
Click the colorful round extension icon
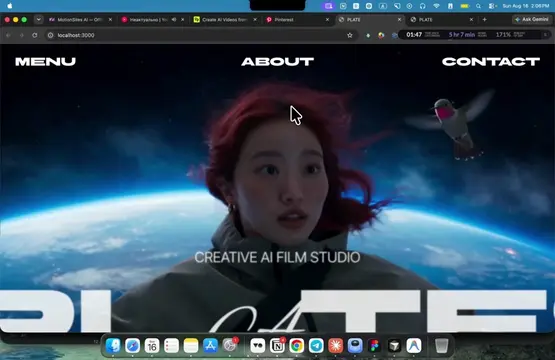[381, 35]
